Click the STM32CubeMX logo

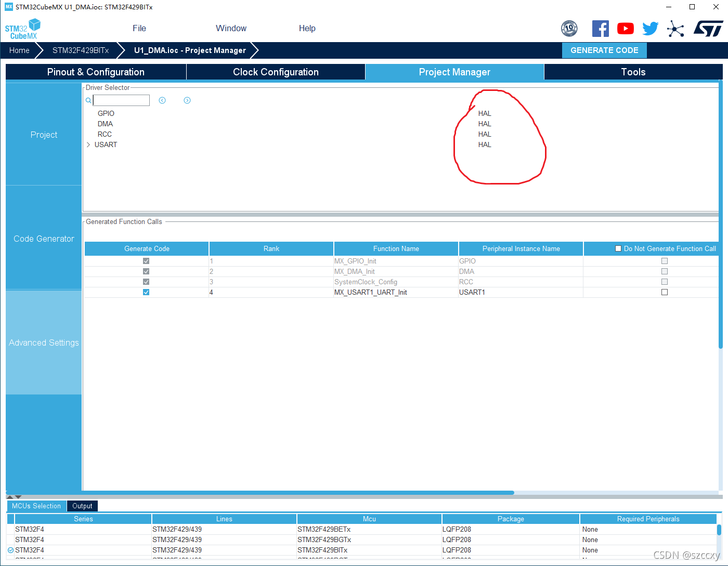(23, 29)
